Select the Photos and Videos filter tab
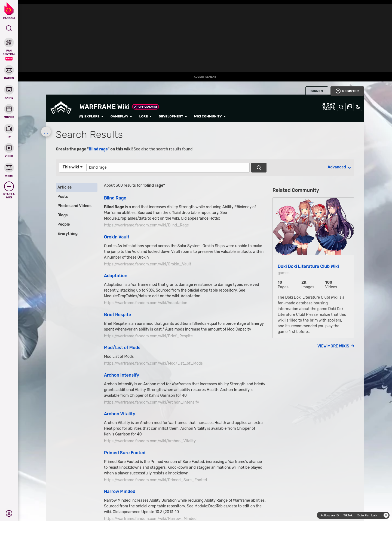The height and width of the screenshot is (545, 392). pos(74,206)
